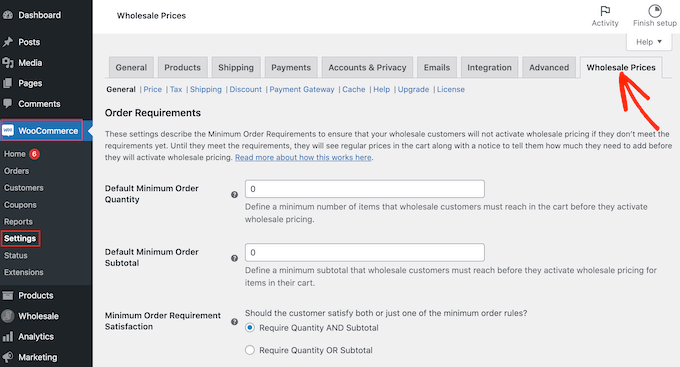Viewport: 680px width, 367px height.
Task: Click the Marketing megaphone icon
Action: click(x=8, y=357)
